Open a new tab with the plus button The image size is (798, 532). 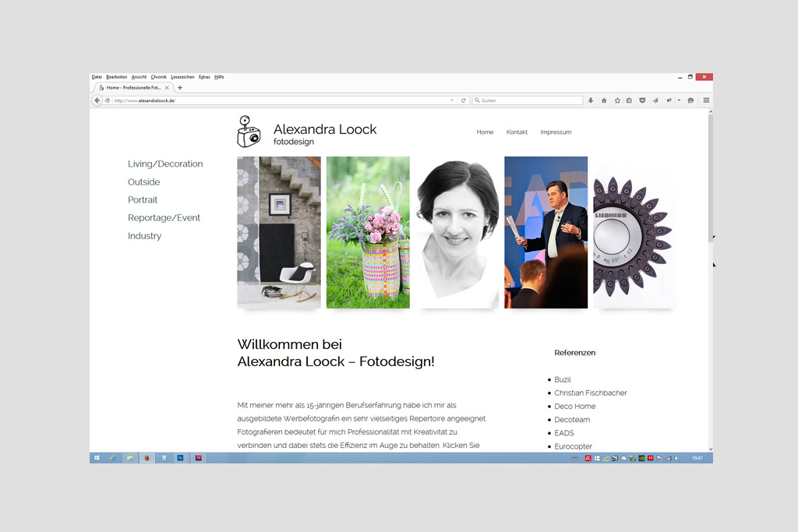click(180, 88)
